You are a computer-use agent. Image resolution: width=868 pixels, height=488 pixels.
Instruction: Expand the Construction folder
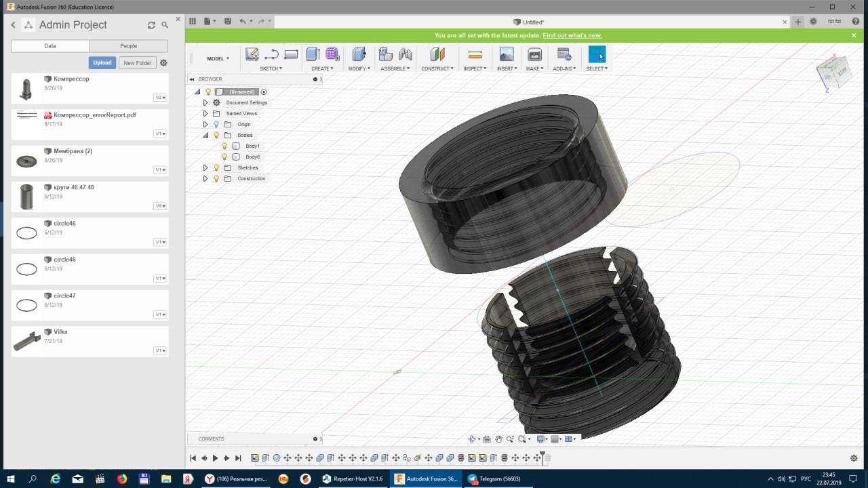click(x=205, y=178)
